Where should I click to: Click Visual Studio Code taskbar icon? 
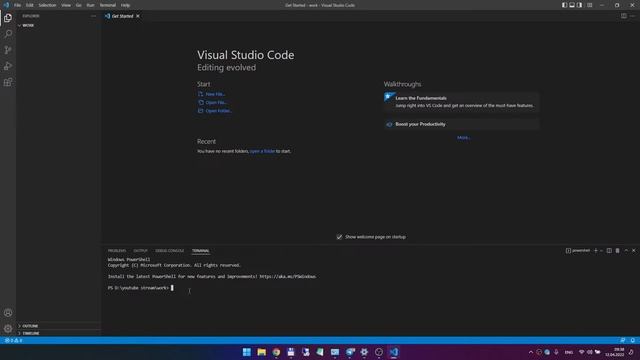tap(393, 352)
